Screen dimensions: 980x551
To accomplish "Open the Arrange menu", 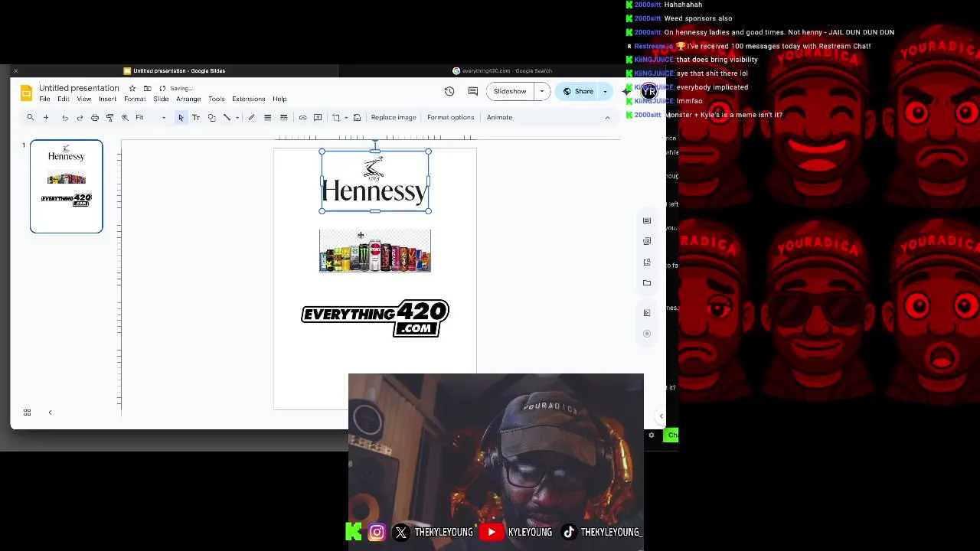I will point(188,99).
